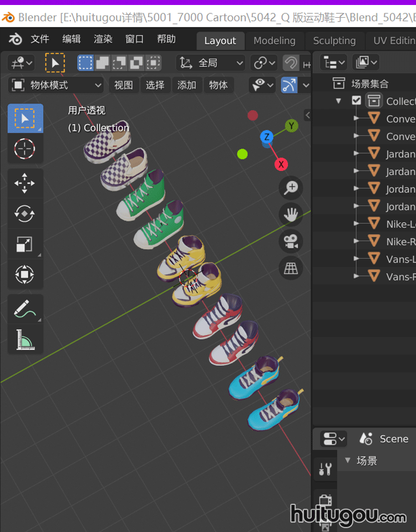Select the Measure tool
Viewport: 416px width, 532px height.
(25, 339)
